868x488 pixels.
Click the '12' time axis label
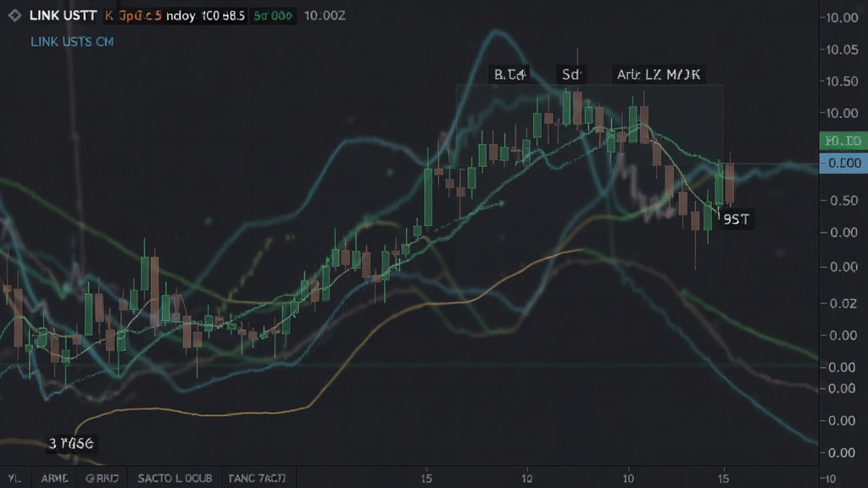click(527, 479)
